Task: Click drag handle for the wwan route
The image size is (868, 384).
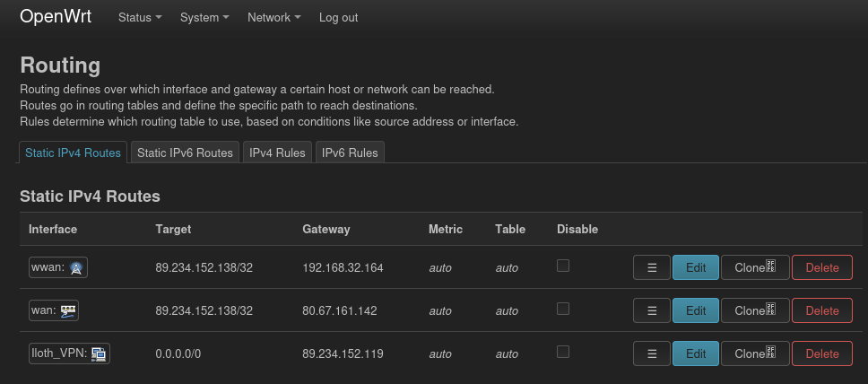Action: pyautogui.click(x=652, y=267)
